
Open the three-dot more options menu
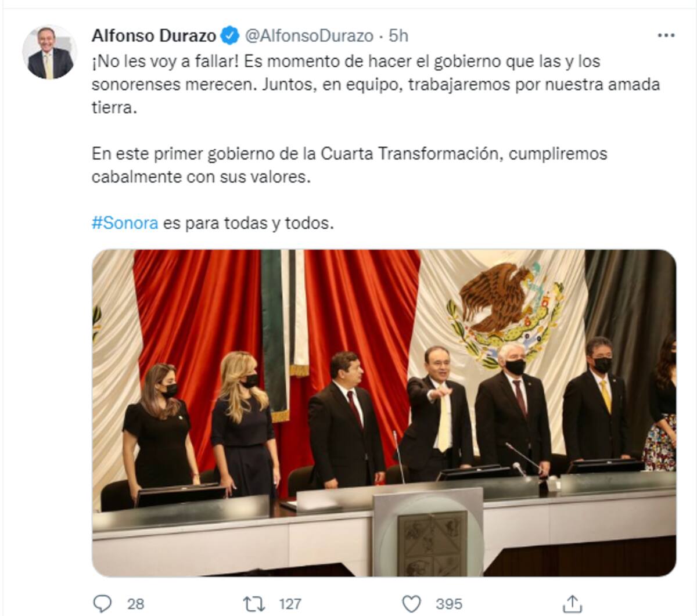click(666, 35)
